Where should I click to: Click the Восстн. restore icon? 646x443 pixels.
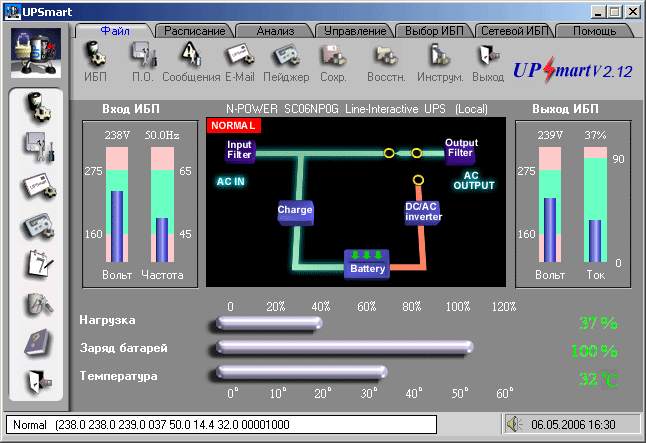click(386, 61)
